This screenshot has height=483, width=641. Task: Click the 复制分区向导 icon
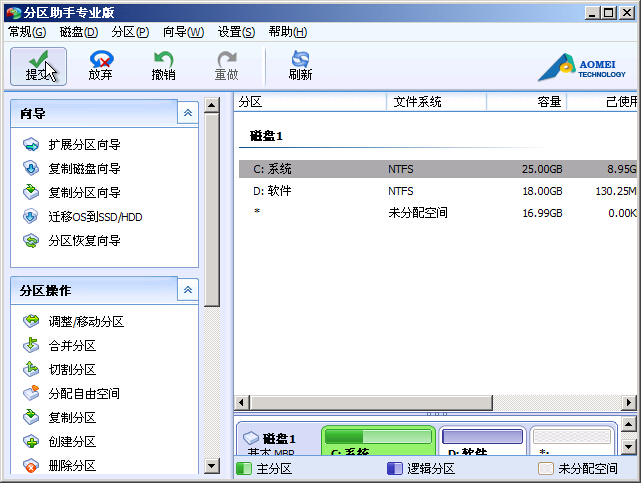click(31, 192)
